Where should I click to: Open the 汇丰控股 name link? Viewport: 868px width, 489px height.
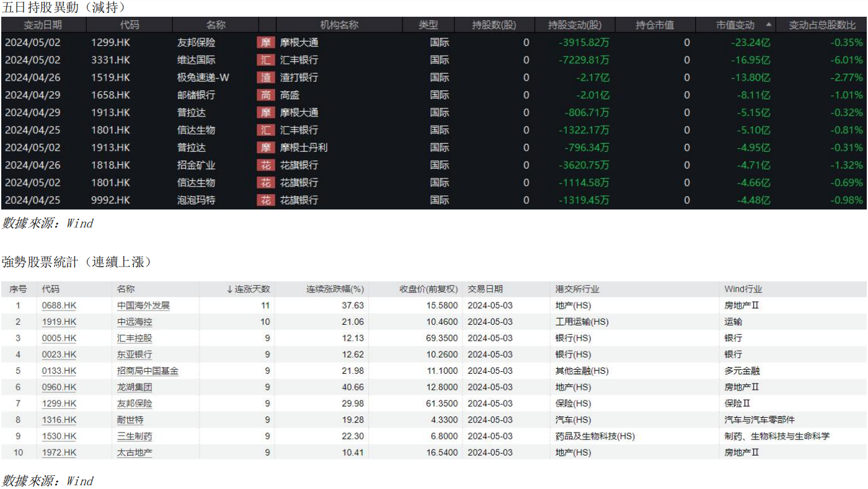135,338
